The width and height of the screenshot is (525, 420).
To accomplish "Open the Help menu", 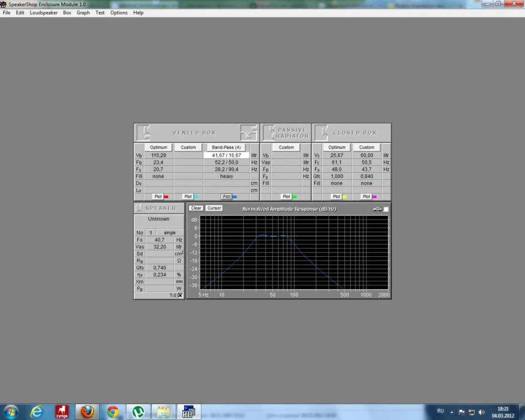I will coord(138,13).
